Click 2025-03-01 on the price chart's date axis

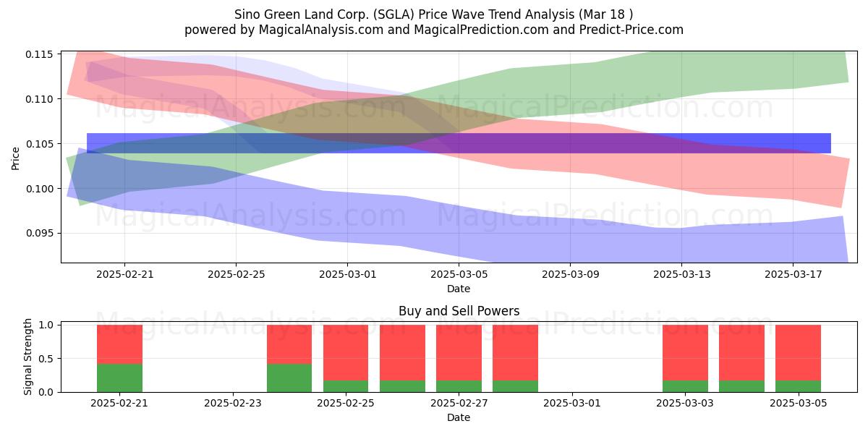[347, 274]
